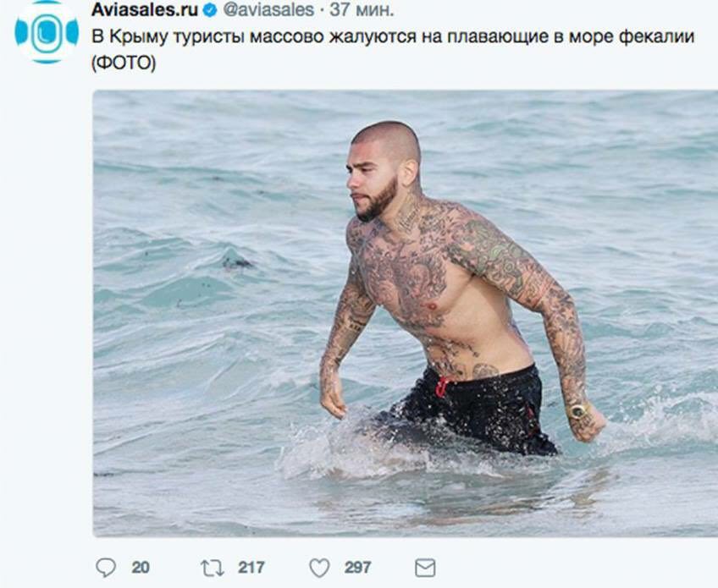This screenshot has height=588, width=718.
Task: Click the red drawstring on black shorts
Action: pos(441,387)
